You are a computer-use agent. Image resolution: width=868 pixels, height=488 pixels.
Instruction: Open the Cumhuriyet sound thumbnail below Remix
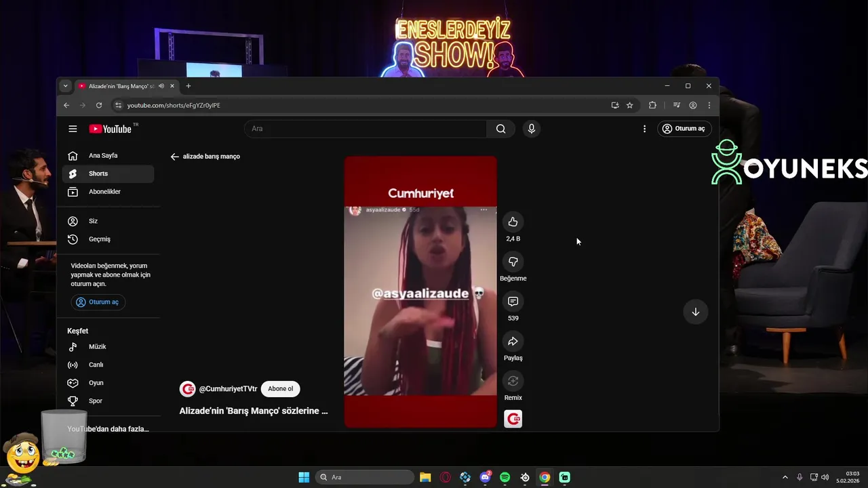[513, 419]
